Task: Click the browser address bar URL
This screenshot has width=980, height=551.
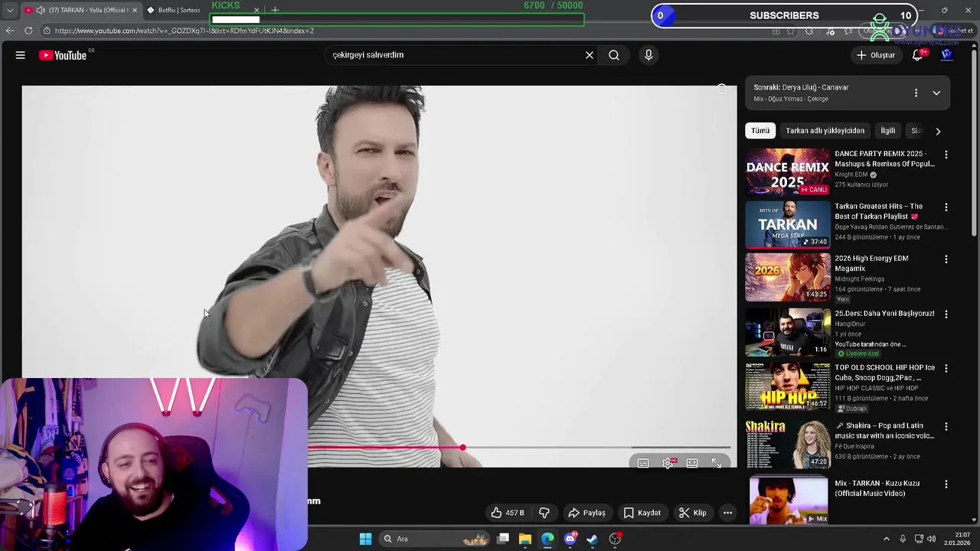Action: (184, 31)
